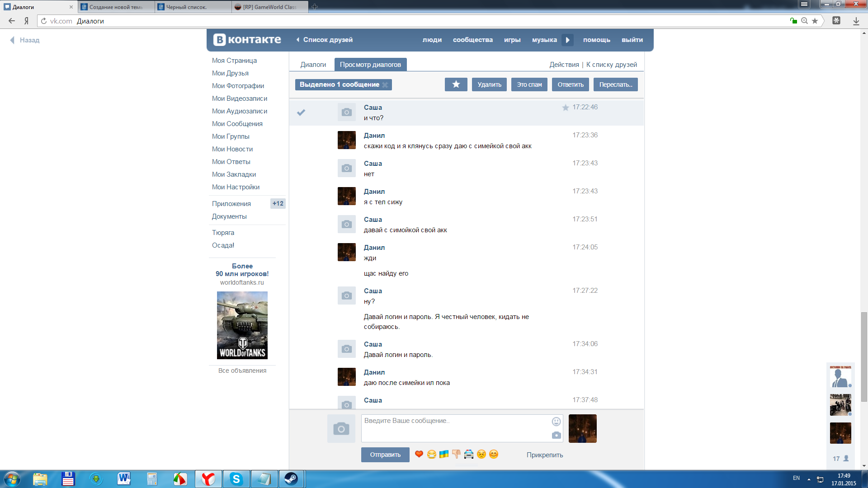Click the 'Это спам' button
This screenshot has height=488, width=868.
tap(529, 84)
